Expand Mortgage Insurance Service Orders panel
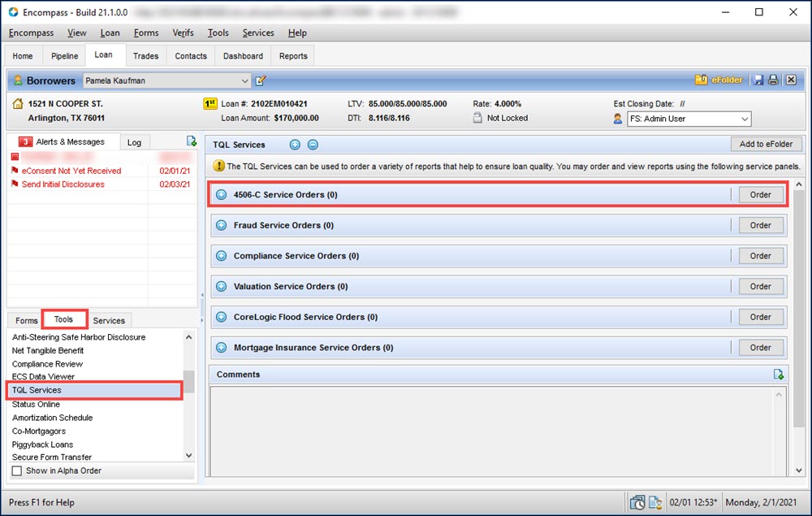This screenshot has width=812, height=516. click(x=221, y=348)
